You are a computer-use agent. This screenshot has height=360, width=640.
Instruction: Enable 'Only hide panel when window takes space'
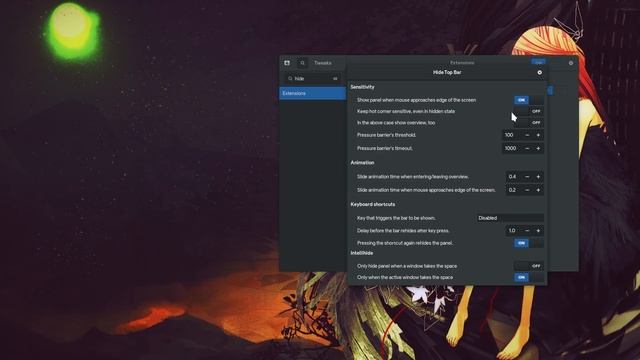point(529,266)
